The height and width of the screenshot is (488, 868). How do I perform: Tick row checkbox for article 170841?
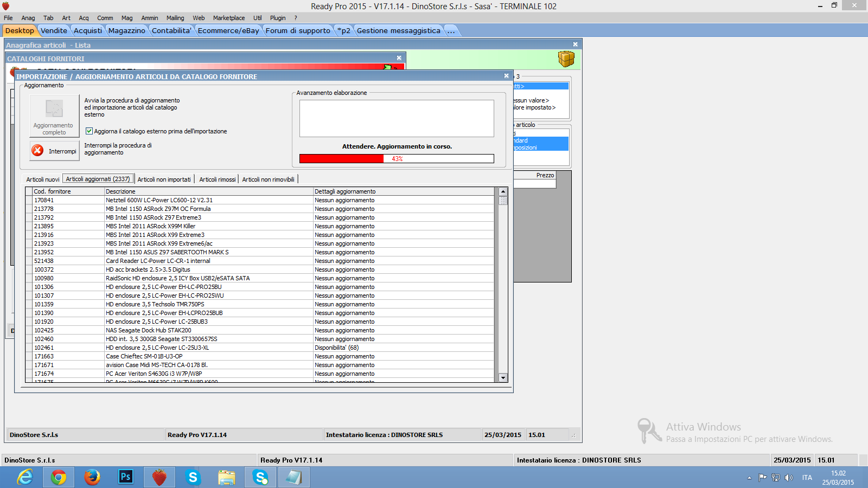coord(29,200)
